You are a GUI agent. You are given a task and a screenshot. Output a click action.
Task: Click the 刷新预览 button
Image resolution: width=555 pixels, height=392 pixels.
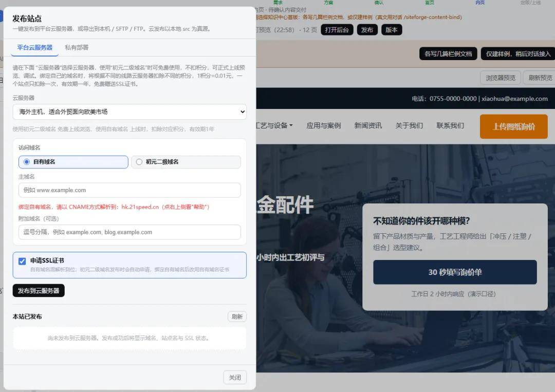(540, 78)
